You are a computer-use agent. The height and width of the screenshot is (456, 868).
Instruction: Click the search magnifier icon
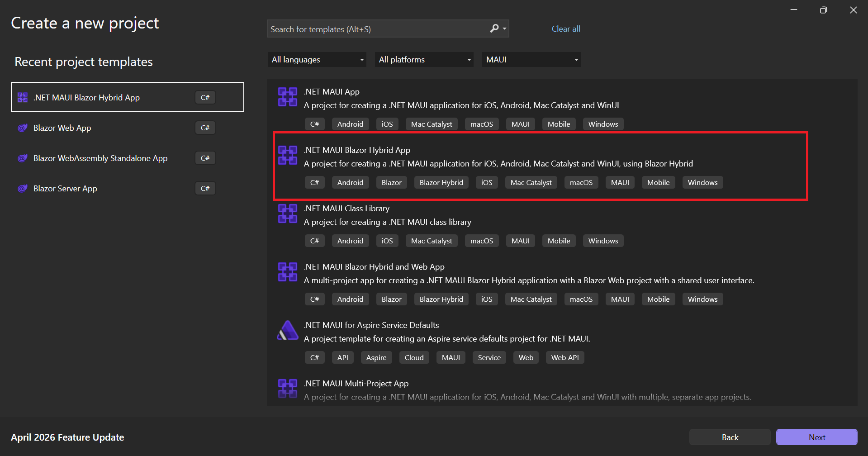pyautogui.click(x=494, y=28)
